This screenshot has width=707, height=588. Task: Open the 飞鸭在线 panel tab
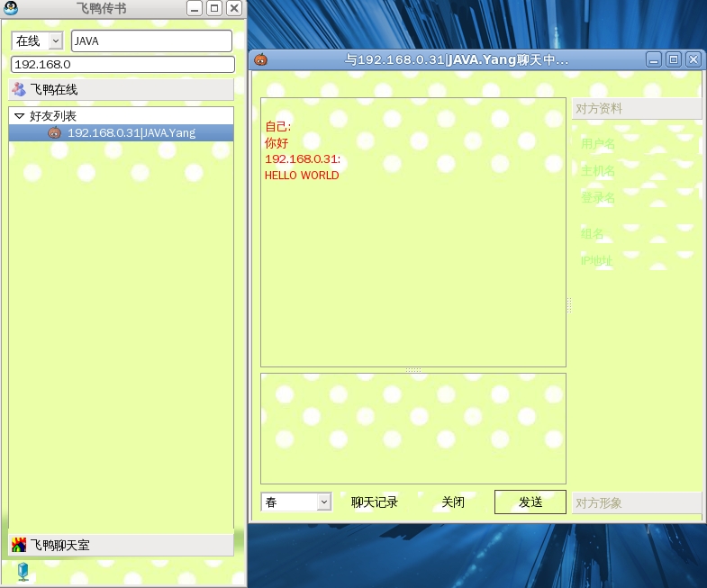(x=122, y=89)
